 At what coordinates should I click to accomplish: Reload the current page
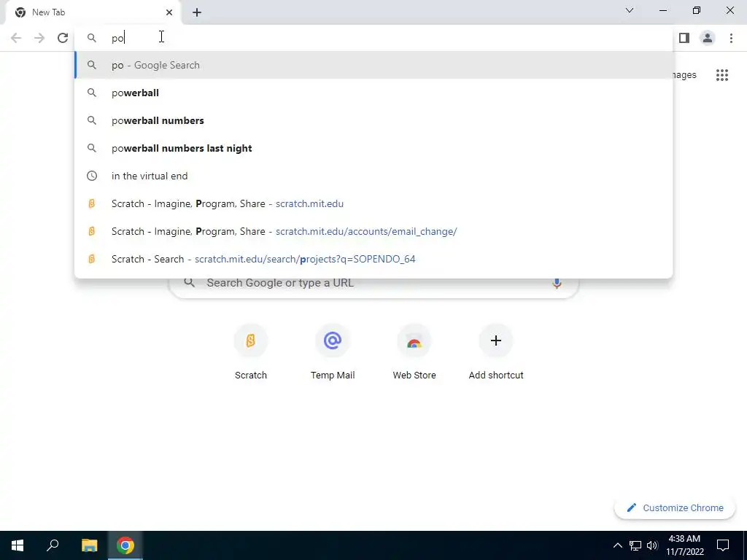click(x=63, y=38)
